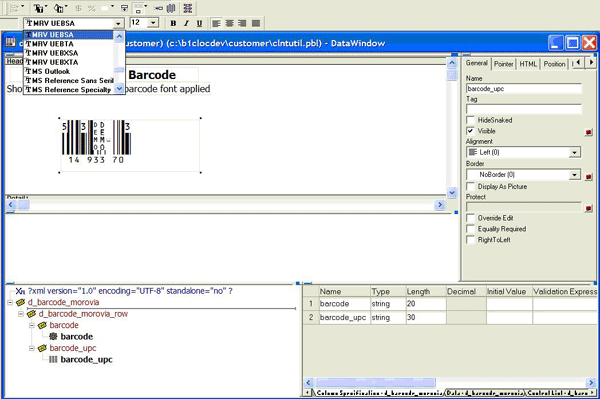Uncheck the Visible checkbox
Image resolution: width=600 pixels, height=399 pixels.
point(470,131)
